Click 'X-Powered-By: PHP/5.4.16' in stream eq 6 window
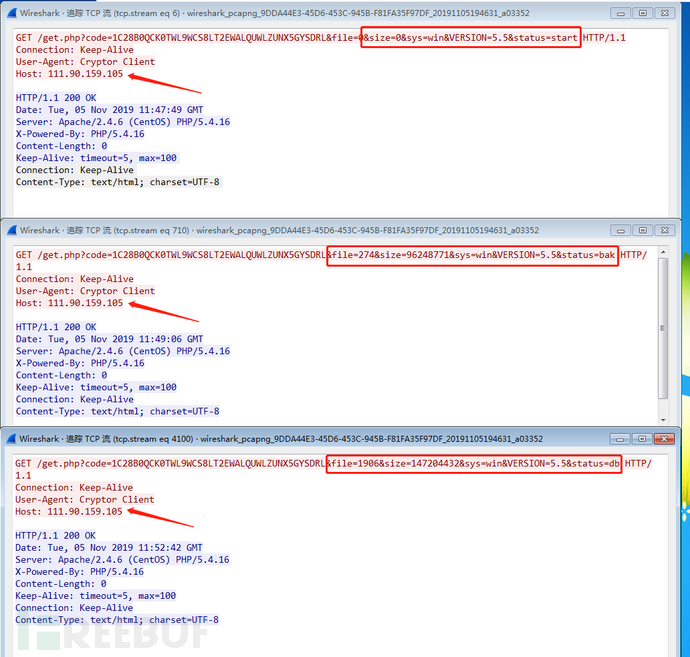 point(80,134)
